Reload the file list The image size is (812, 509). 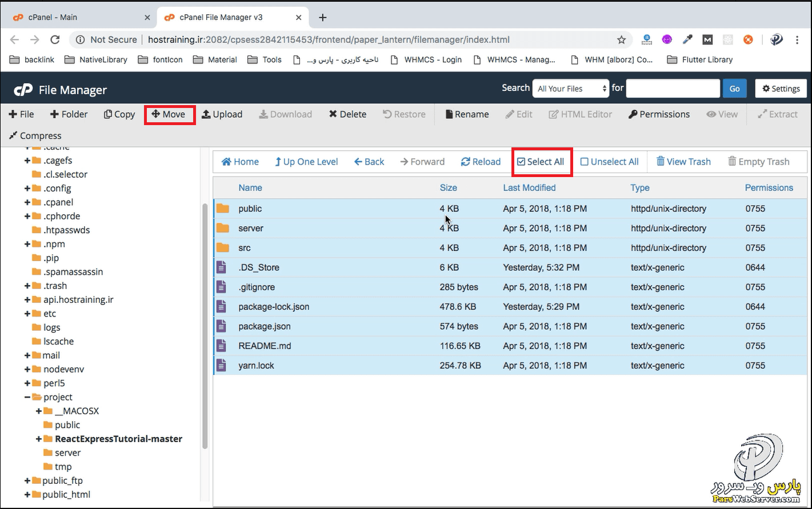481,162
